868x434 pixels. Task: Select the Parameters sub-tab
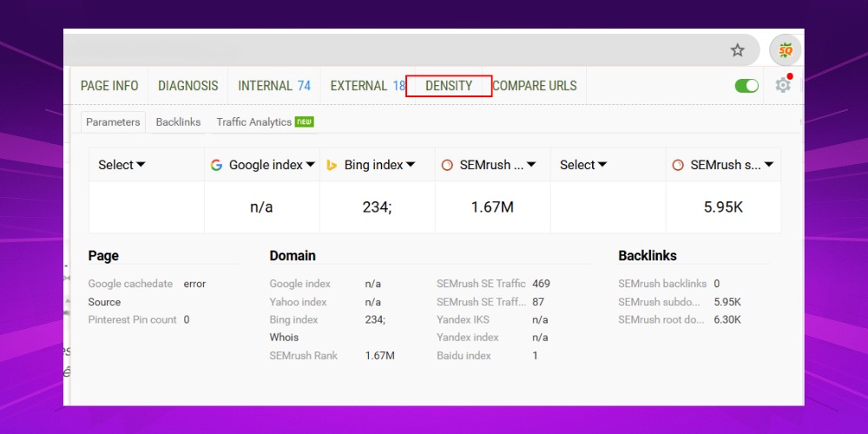click(113, 122)
